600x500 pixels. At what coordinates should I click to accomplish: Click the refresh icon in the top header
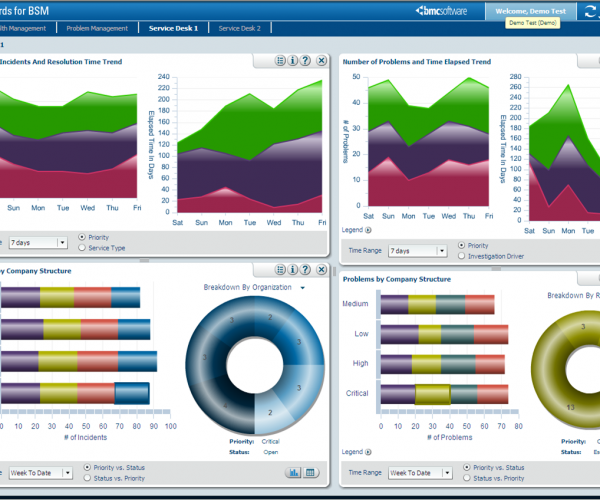coord(591,11)
